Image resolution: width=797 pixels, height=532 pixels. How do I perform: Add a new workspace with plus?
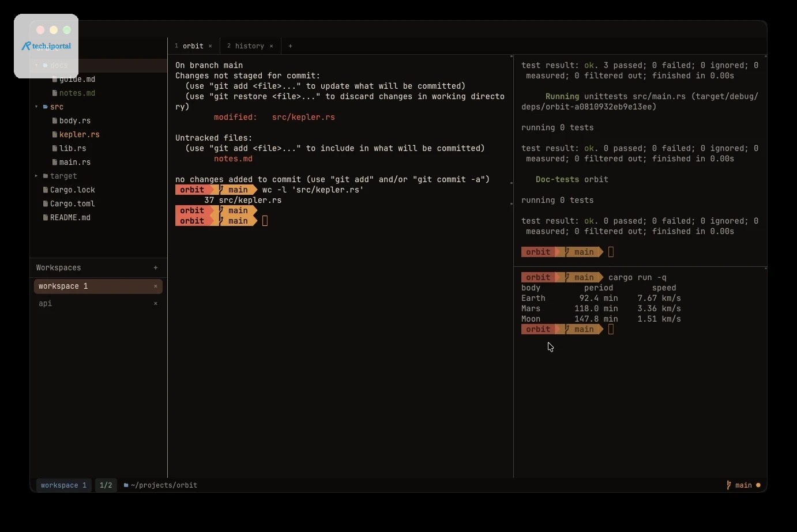pos(156,267)
